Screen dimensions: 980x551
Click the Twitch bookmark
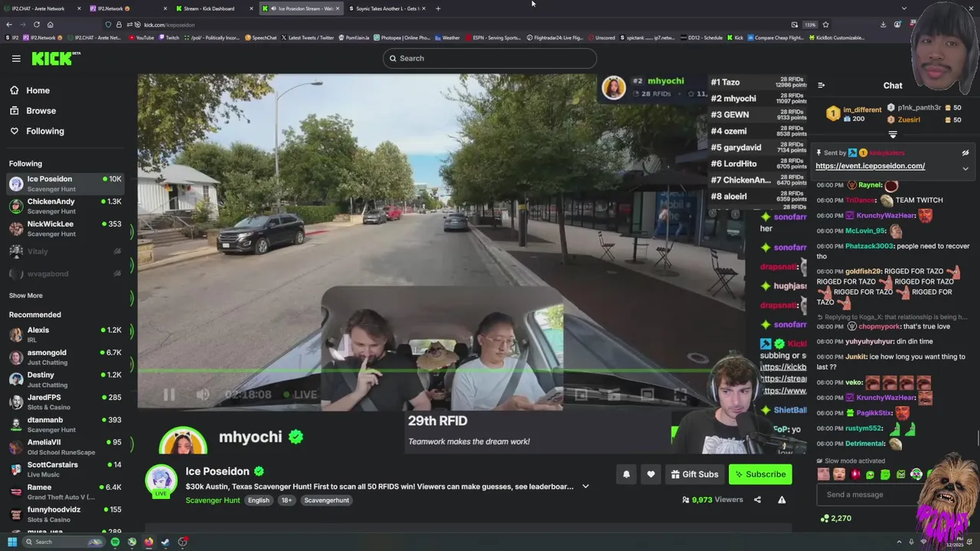tap(168, 37)
